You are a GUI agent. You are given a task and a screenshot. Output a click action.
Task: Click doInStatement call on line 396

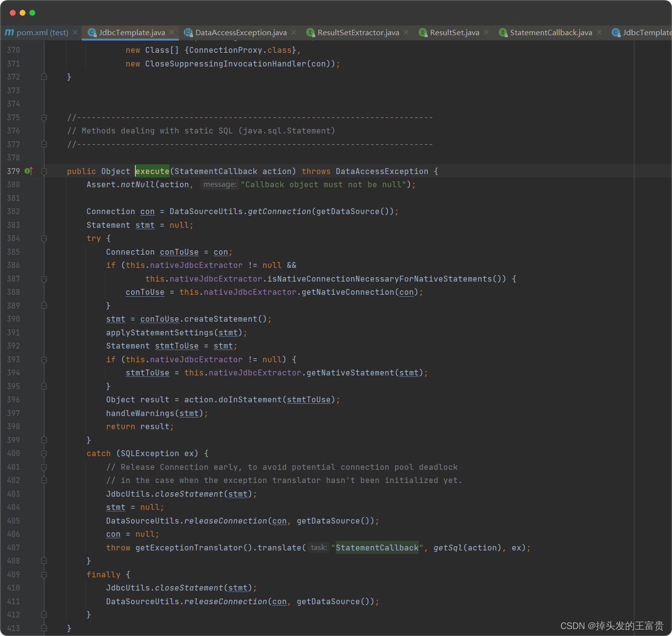pyautogui.click(x=250, y=399)
